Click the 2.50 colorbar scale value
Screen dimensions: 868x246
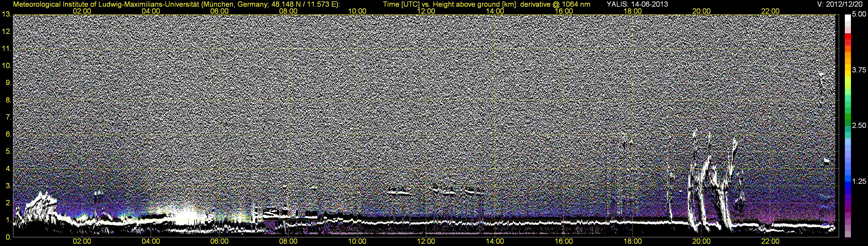tap(859, 126)
